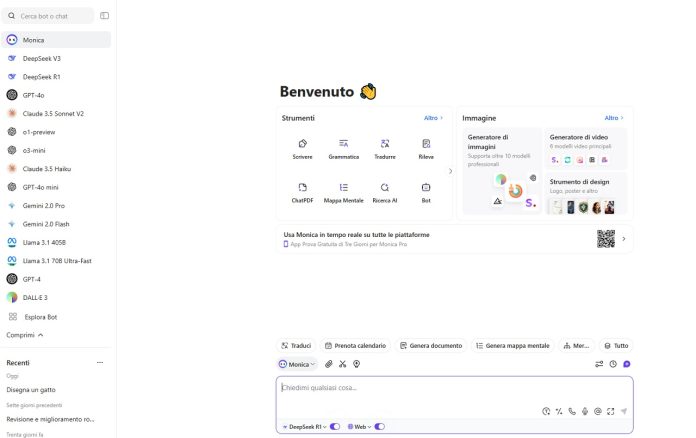The width and height of the screenshot is (696, 438).
Task: Click the Traduci quick action
Action: click(296, 346)
